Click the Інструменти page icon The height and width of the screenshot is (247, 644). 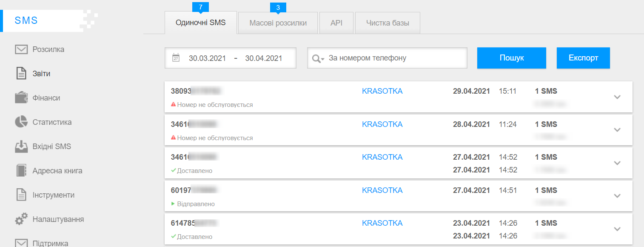pos(21,195)
